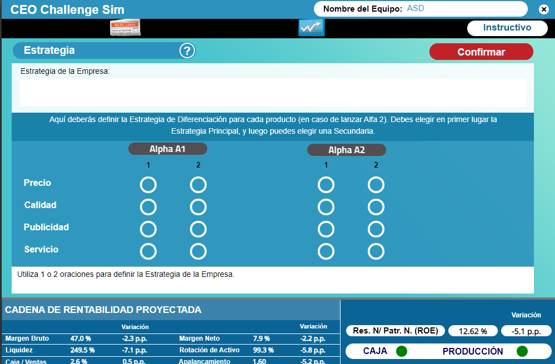Click the green CAJA status indicator
555x364 pixels.
[x=401, y=351]
